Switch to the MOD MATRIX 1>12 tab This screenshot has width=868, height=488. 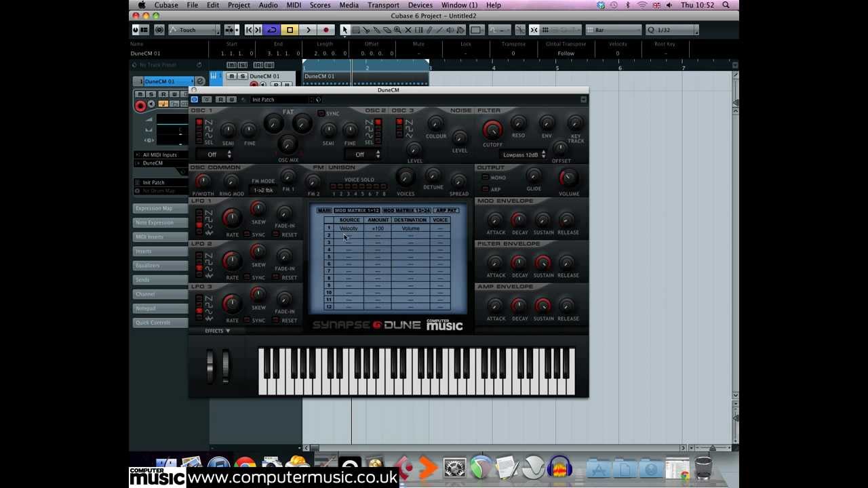point(357,211)
